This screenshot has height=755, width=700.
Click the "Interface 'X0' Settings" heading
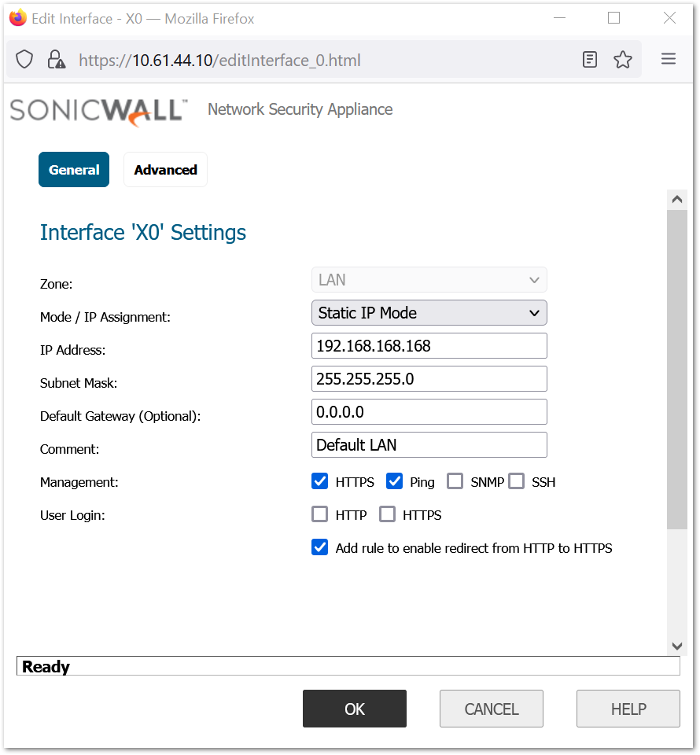[x=143, y=233]
